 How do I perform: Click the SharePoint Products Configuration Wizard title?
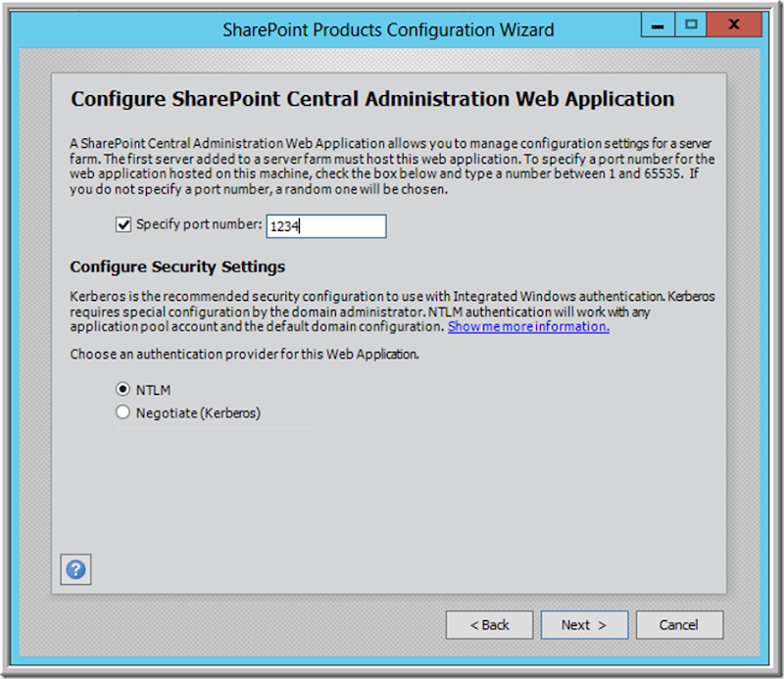coord(388,30)
